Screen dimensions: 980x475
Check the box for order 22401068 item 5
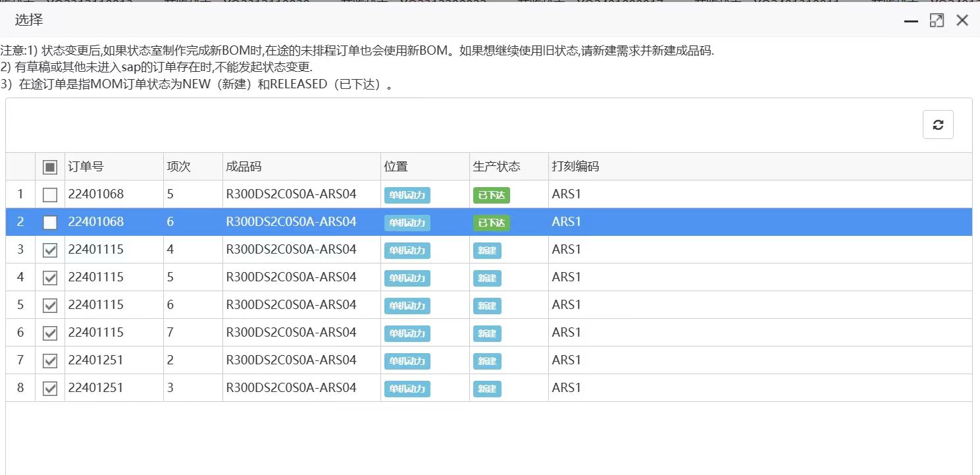pos(50,194)
